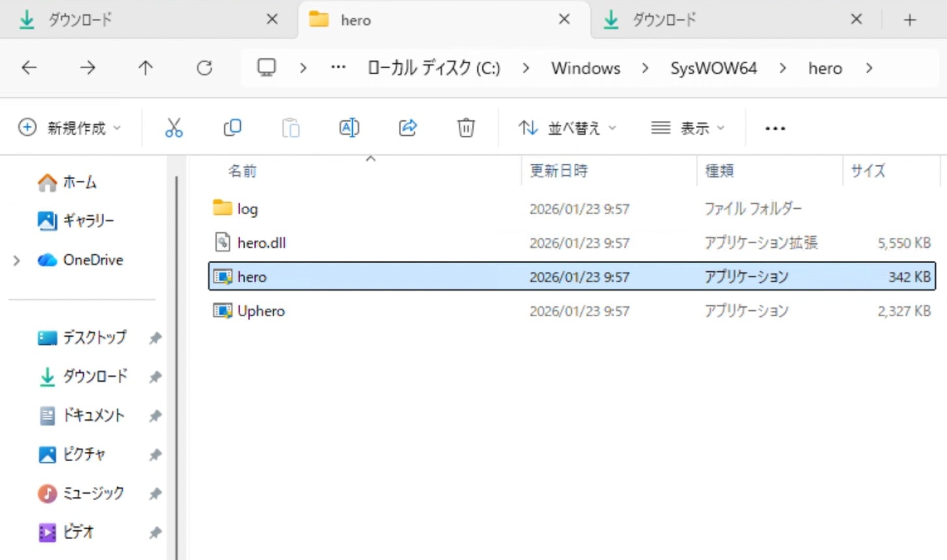This screenshot has width=947, height=560.
Task: Click the see-more (...) toolbar button
Action: tap(774, 127)
